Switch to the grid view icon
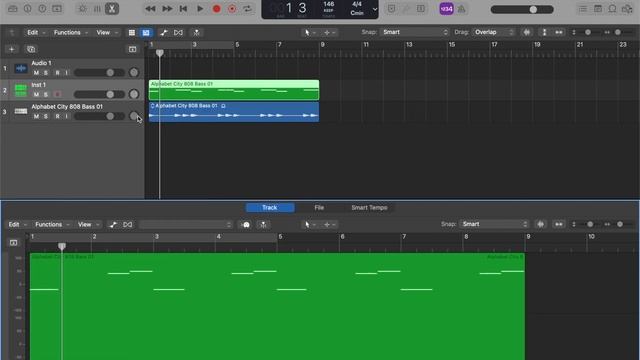The width and height of the screenshot is (640, 360). click(131, 32)
